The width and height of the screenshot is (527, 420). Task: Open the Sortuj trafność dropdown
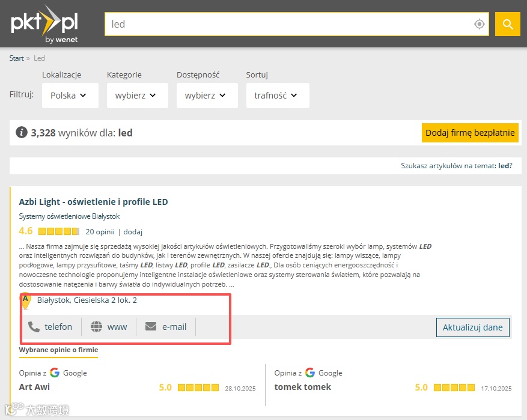point(278,96)
